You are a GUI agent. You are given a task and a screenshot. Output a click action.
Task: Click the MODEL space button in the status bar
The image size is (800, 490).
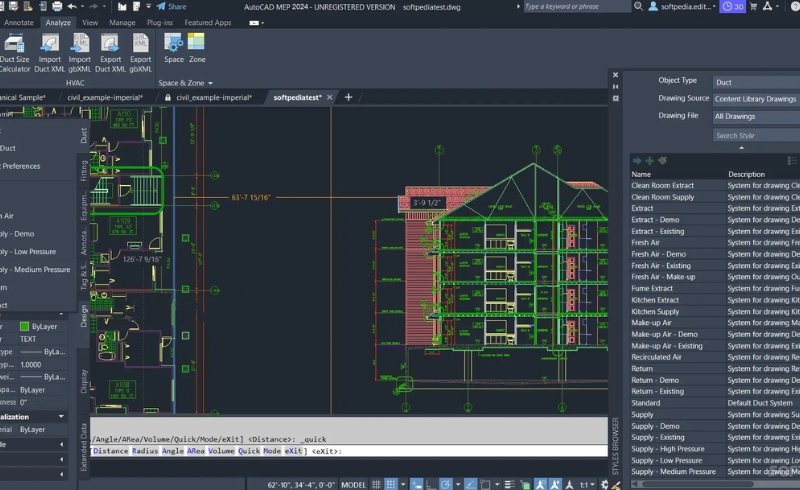point(353,484)
